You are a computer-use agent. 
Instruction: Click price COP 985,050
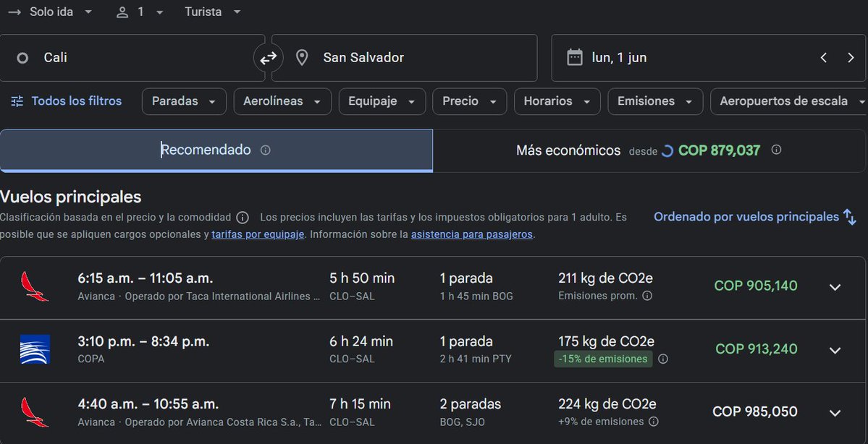point(755,412)
